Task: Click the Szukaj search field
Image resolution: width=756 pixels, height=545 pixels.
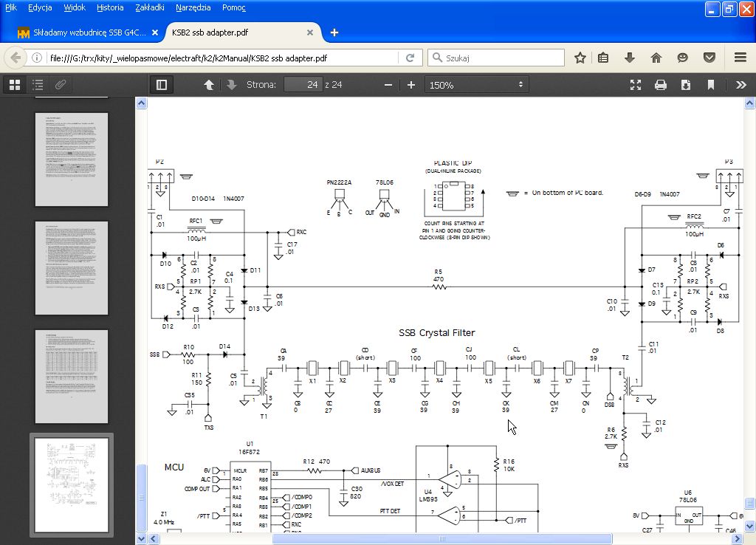Action: pos(502,58)
